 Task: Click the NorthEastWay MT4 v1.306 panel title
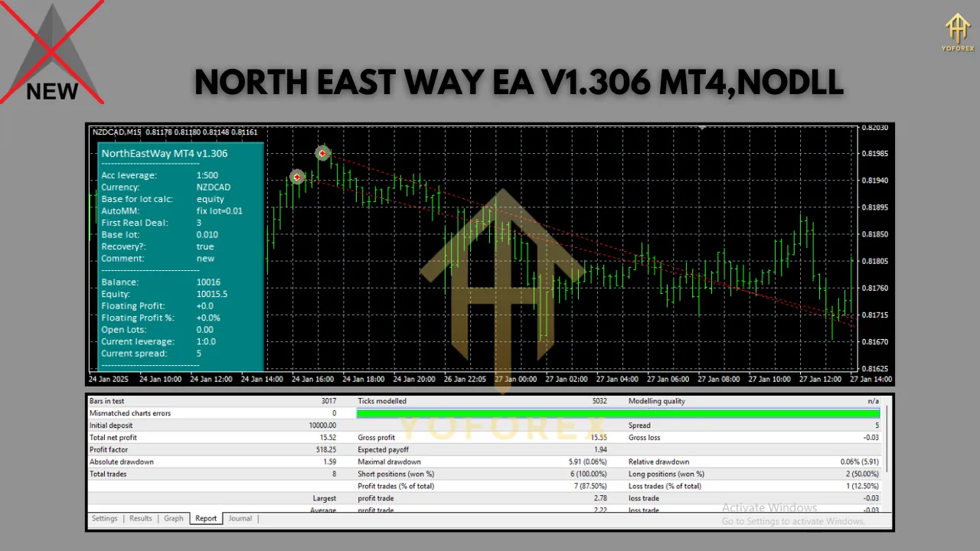coord(165,153)
